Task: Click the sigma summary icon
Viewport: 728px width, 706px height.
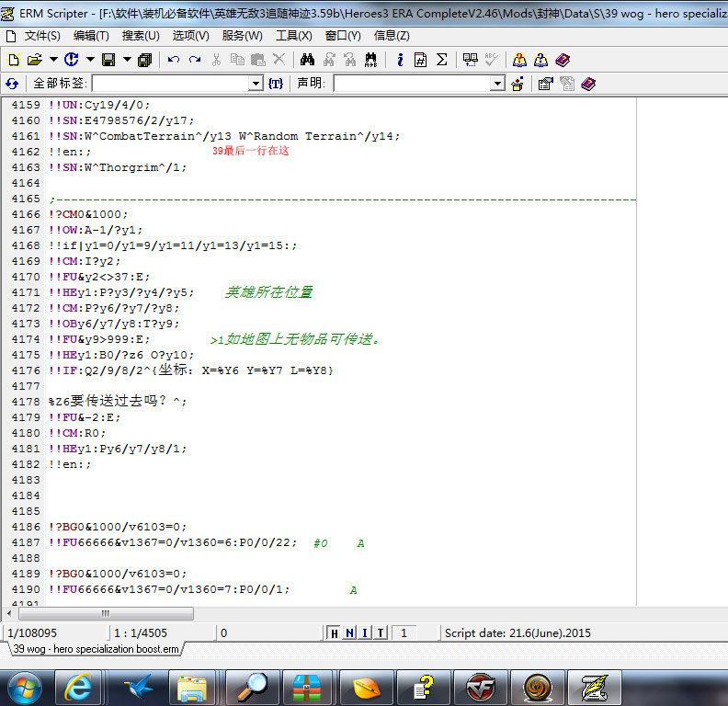Action: click(x=442, y=60)
